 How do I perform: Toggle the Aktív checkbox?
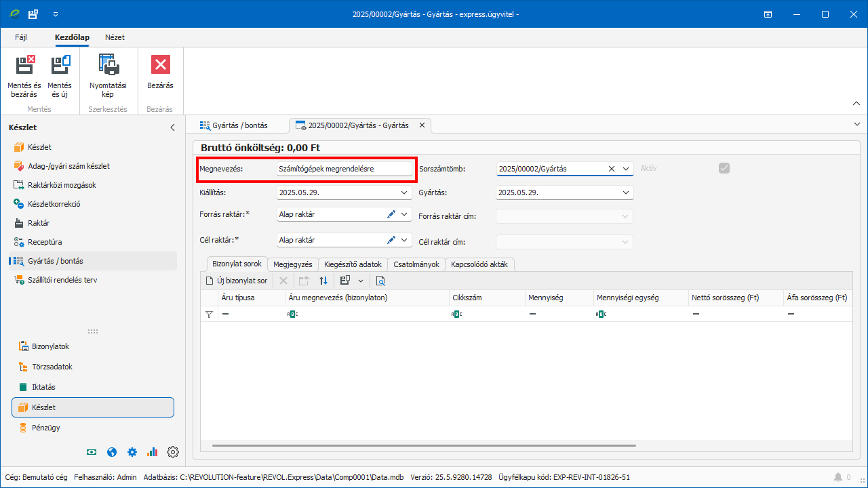tap(724, 168)
